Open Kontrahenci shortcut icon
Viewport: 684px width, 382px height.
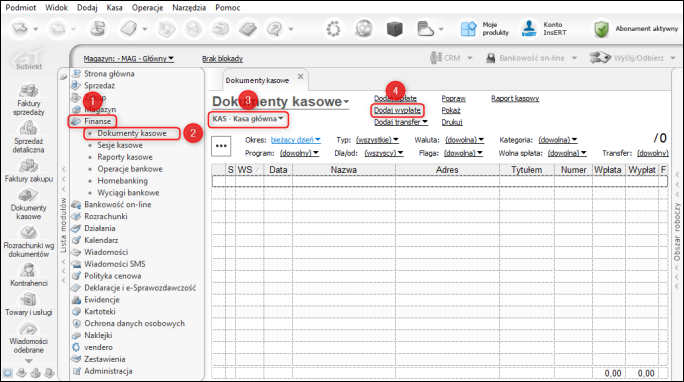[28, 270]
